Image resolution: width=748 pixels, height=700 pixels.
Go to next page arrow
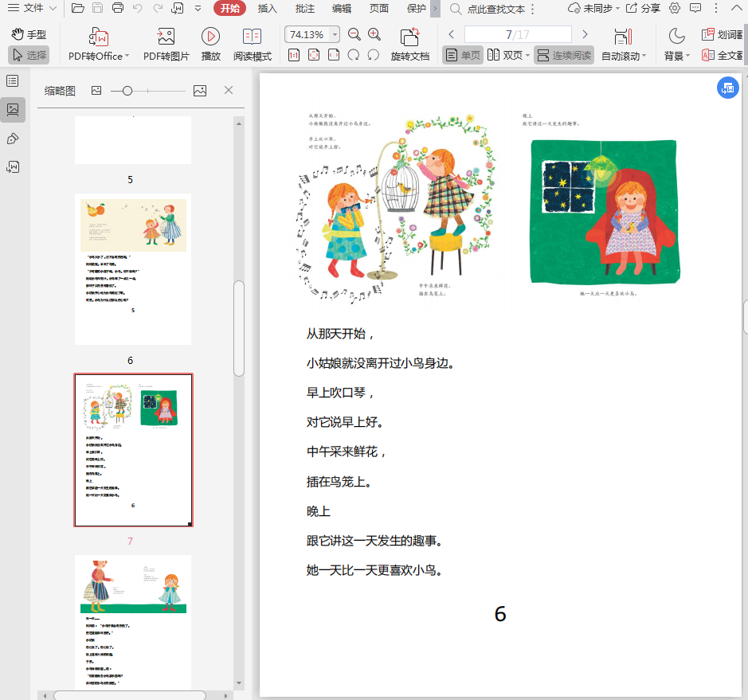tap(585, 34)
